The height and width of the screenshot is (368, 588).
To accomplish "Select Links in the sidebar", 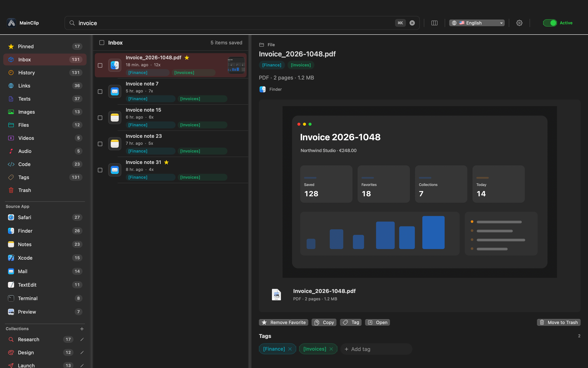I will coord(45,86).
